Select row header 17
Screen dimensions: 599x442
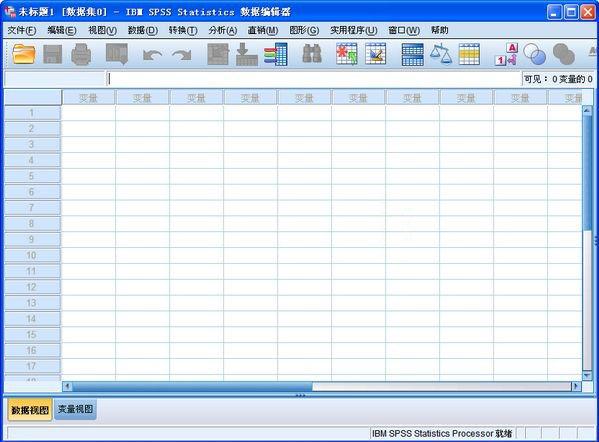(32, 366)
